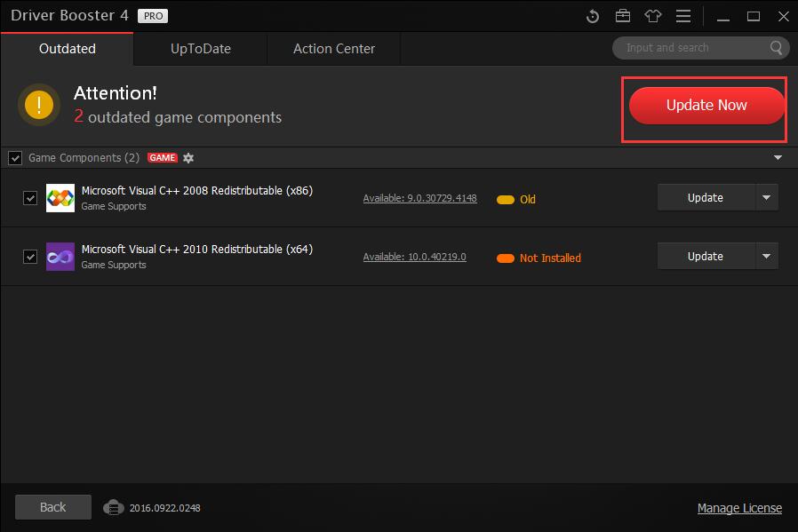This screenshot has width=798, height=532.
Task: Click the Game Components (2) label
Action: (84, 158)
